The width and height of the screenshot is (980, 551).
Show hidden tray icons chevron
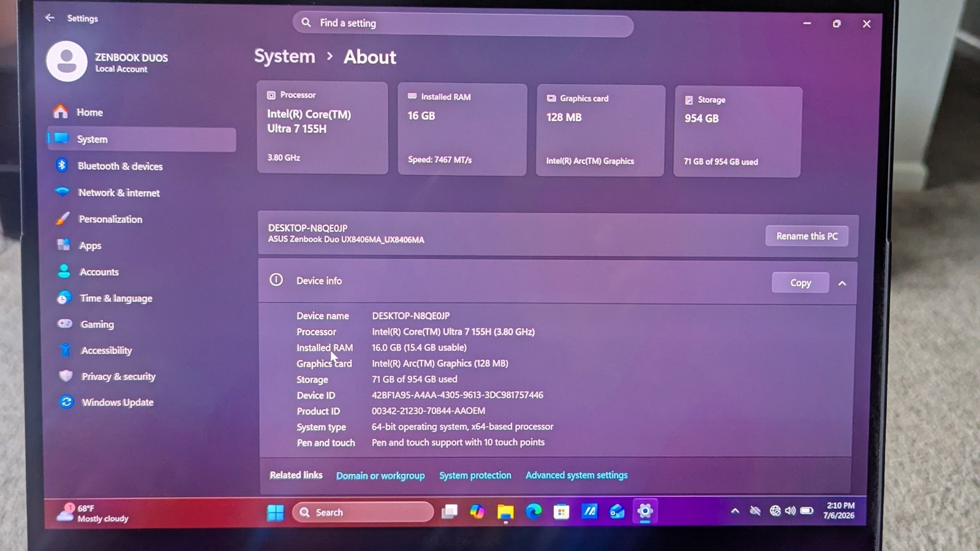735,511
